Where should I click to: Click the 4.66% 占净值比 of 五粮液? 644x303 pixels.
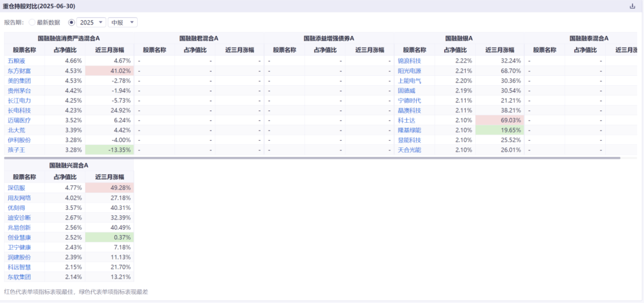(x=74, y=61)
